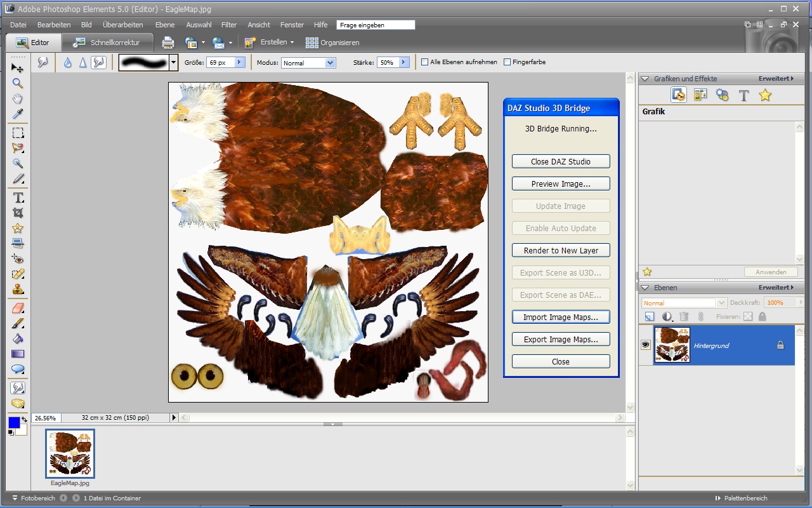
Task: Select EagleMap.jpg thumbnail in photo bin
Action: point(70,453)
